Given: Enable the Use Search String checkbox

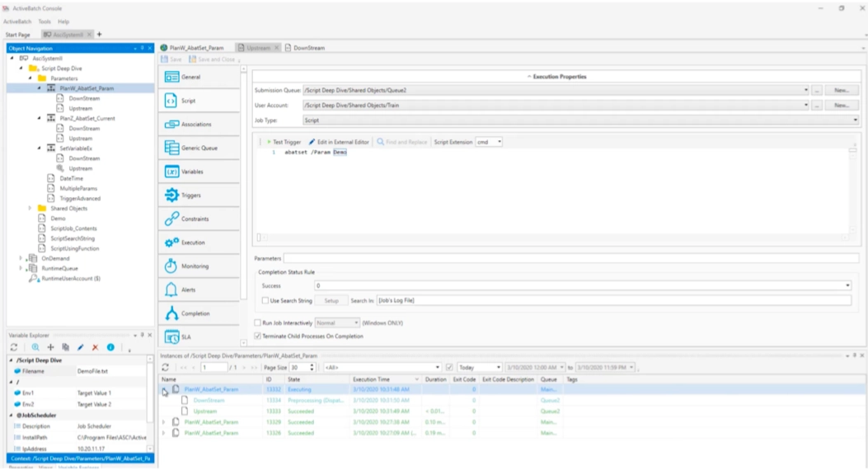Looking at the screenshot, I should (x=265, y=301).
